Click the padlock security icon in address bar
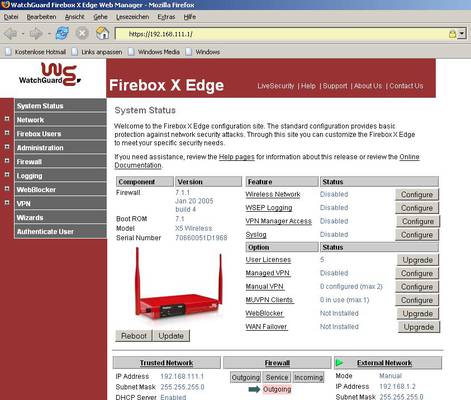 pyautogui.click(x=452, y=34)
